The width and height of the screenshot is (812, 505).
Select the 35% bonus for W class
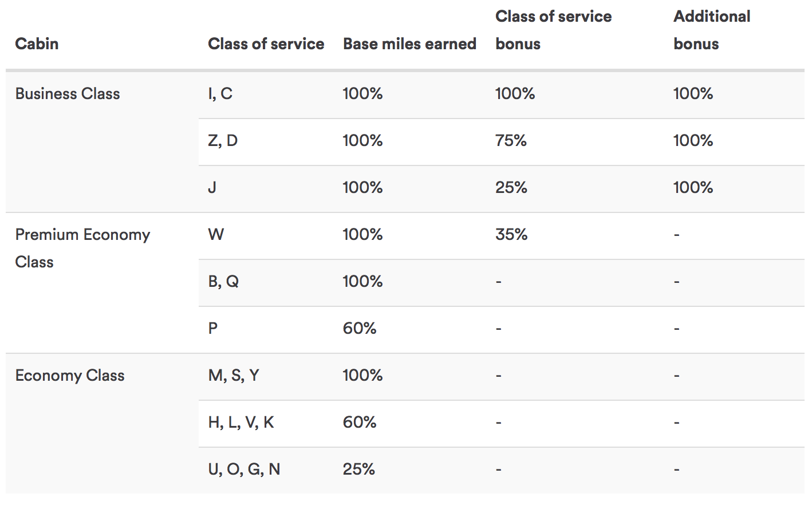pyautogui.click(x=511, y=235)
